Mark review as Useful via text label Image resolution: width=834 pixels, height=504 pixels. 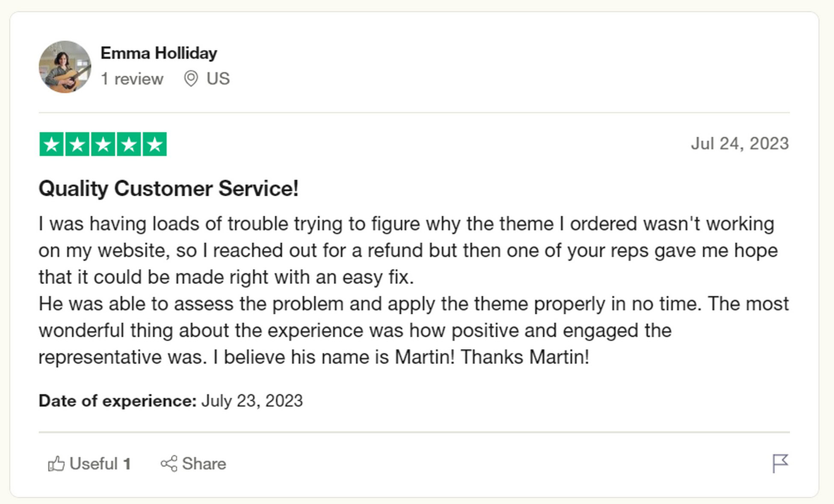(94, 464)
